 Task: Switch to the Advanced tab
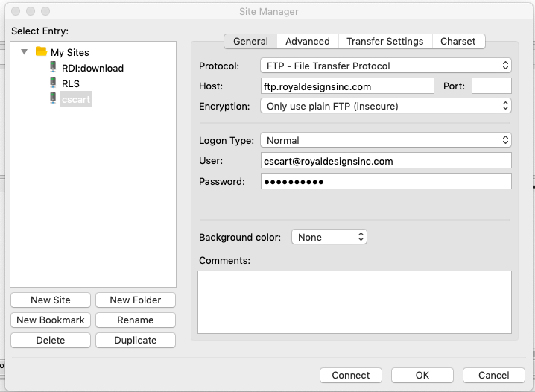pos(308,41)
